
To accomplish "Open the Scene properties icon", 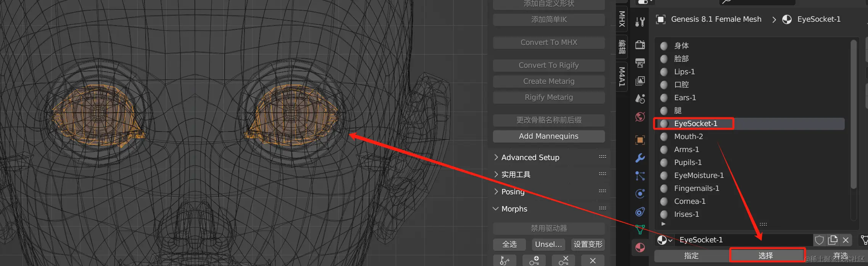I will click(x=640, y=99).
